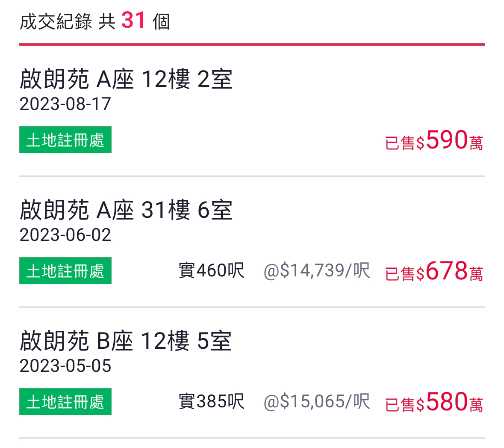This screenshot has height=448, width=504.
Task: Click the 實460呎 saleable area text
Action: 212,271
